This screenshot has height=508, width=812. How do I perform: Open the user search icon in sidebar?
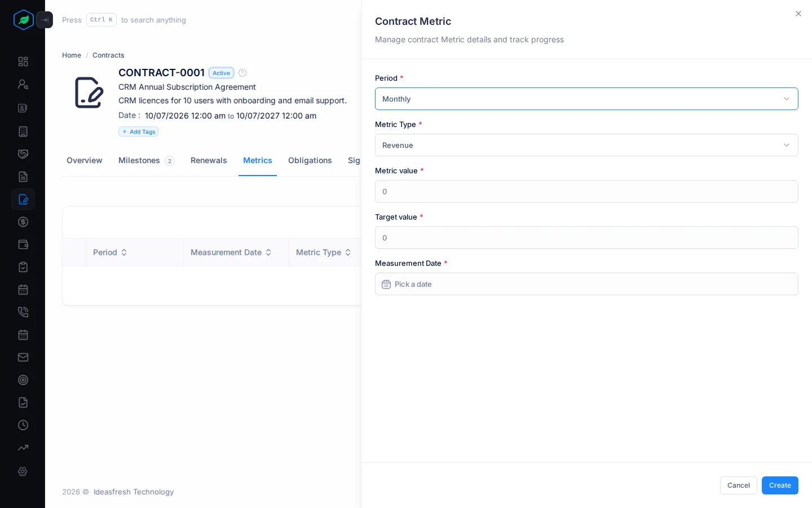[23, 84]
